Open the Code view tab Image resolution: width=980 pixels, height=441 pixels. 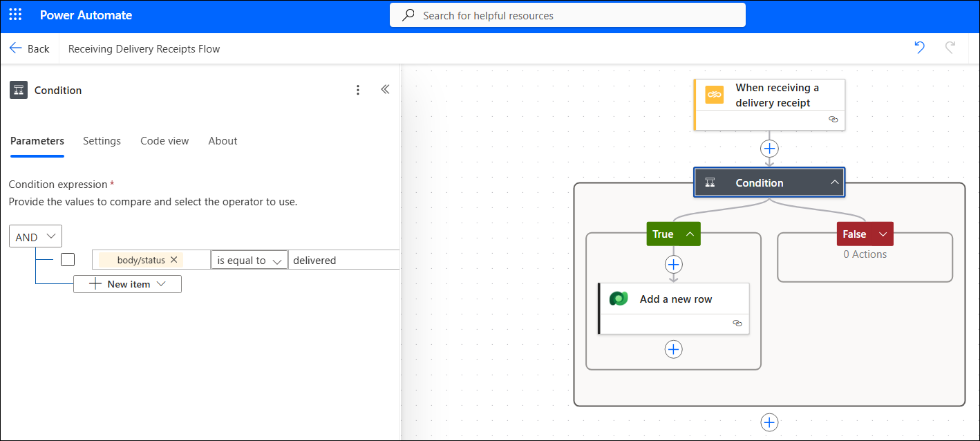point(164,141)
